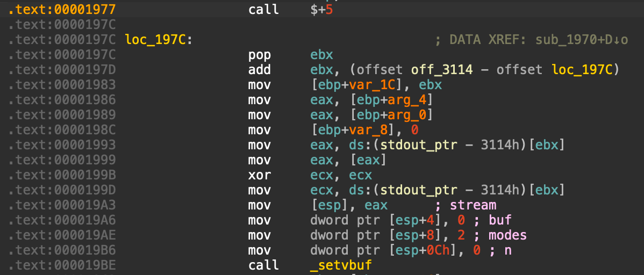Click the xor mnemonic
Viewport: 644px width, 275px height.
260,175
